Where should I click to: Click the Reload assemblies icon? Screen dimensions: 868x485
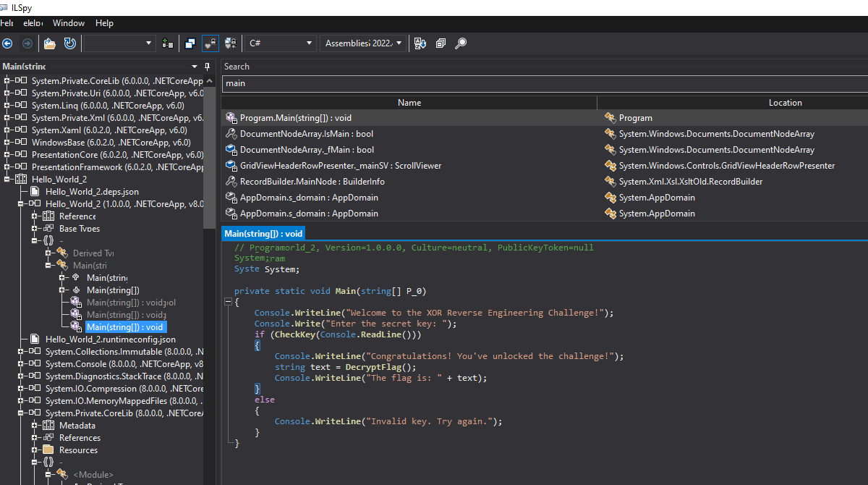pyautogui.click(x=69, y=43)
